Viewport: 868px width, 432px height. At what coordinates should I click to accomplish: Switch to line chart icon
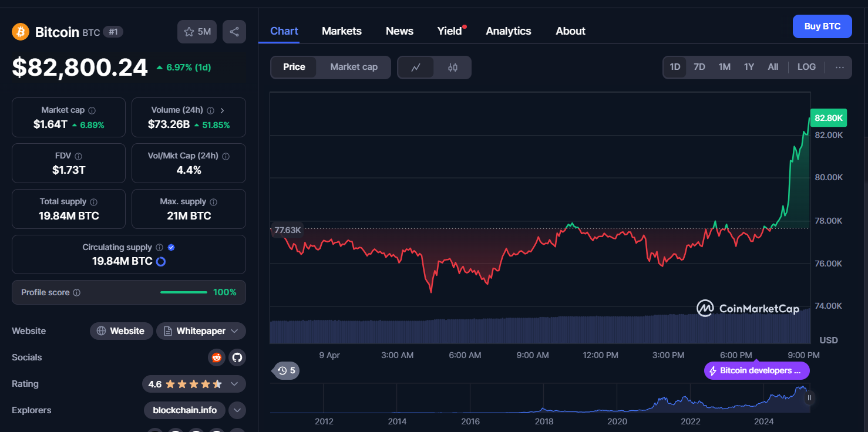pyautogui.click(x=416, y=67)
